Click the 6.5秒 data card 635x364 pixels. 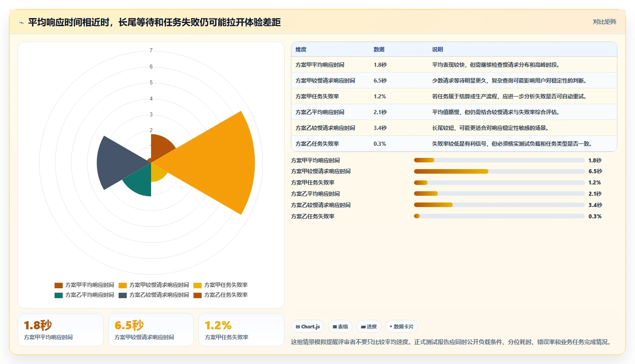(x=151, y=330)
